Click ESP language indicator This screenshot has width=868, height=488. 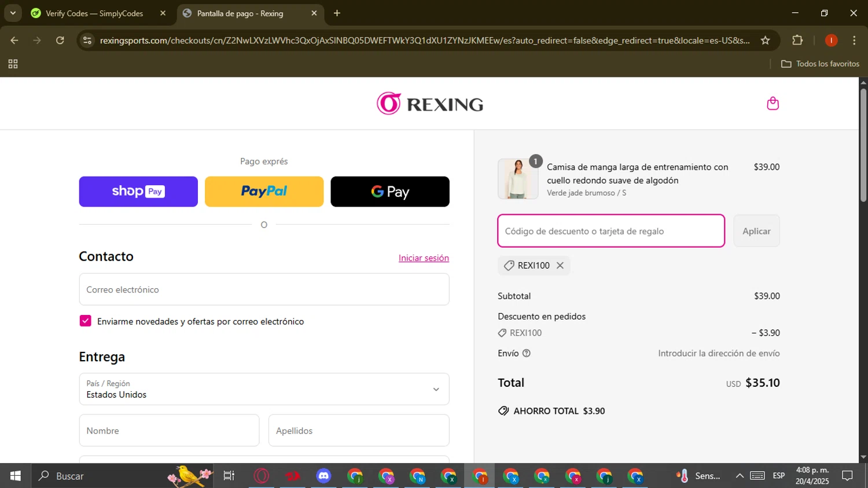pyautogui.click(x=779, y=476)
